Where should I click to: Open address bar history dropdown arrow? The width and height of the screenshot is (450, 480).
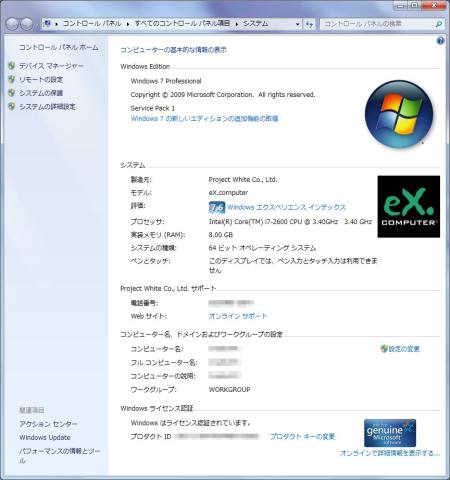(298, 24)
